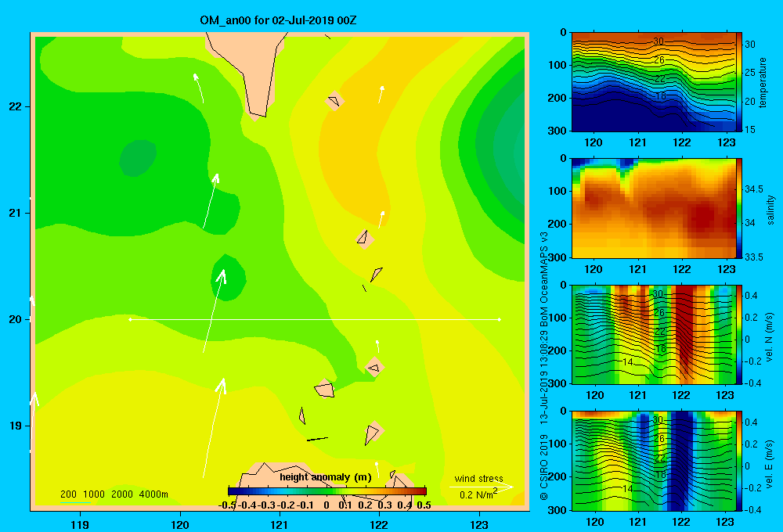Click the island near 19N 122E
The width and height of the screenshot is (783, 532).
pyautogui.click(x=373, y=432)
